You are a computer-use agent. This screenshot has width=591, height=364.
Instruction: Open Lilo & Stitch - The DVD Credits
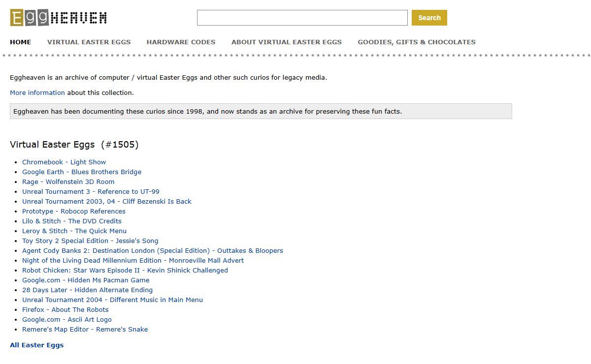click(72, 221)
